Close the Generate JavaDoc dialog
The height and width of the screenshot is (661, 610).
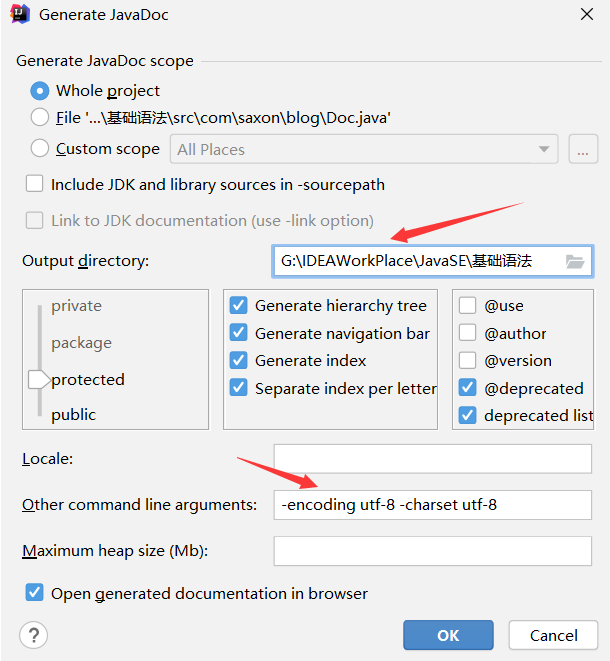click(x=585, y=14)
